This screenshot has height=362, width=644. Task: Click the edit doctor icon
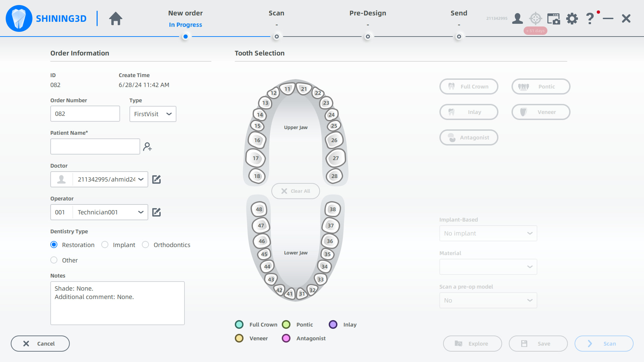(156, 179)
